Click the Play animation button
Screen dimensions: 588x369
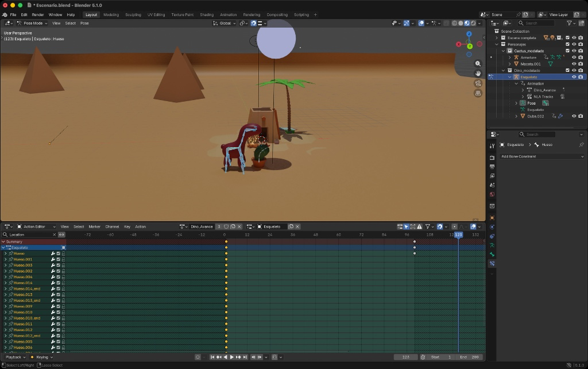point(232,357)
